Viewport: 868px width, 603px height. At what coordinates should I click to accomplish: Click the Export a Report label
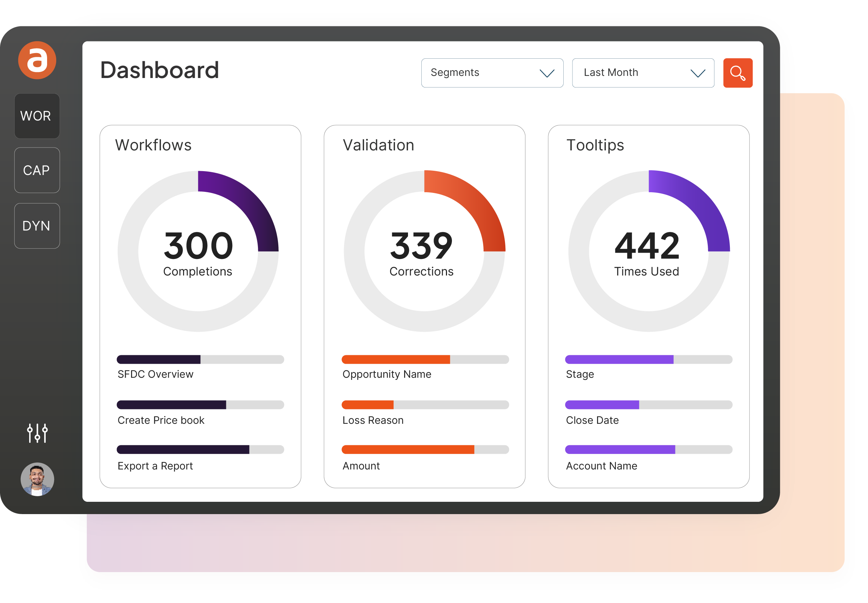coord(155,466)
